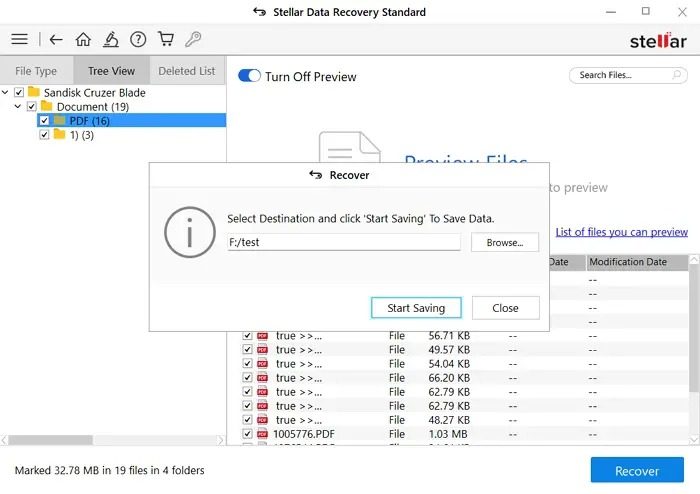Select the PDF (16) tree row
700x494 pixels.
coord(131,120)
